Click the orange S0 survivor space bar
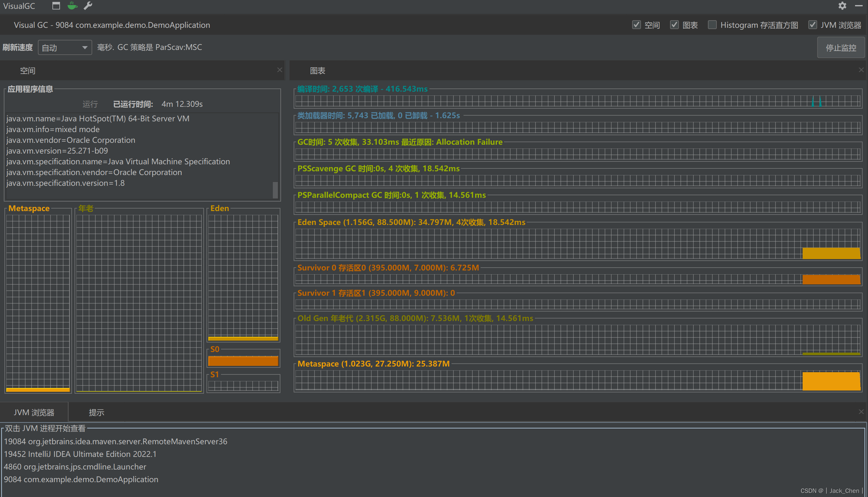 point(243,361)
